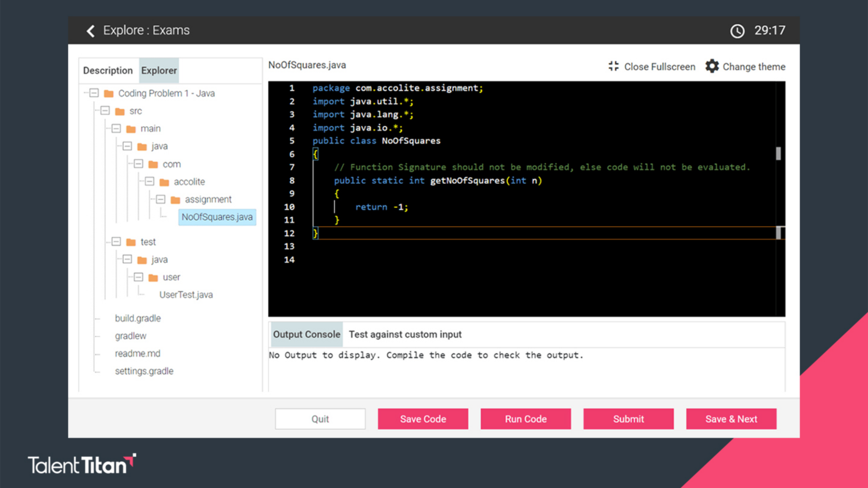Open readme.md file

(137, 353)
